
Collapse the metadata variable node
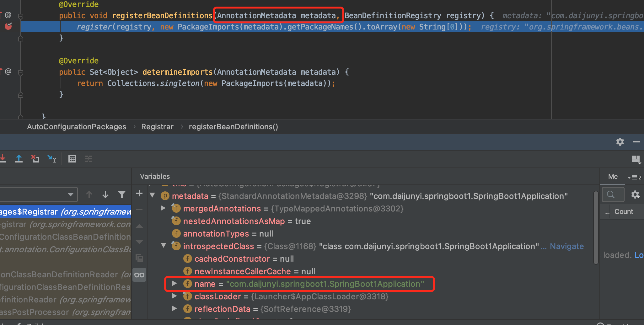coord(153,195)
